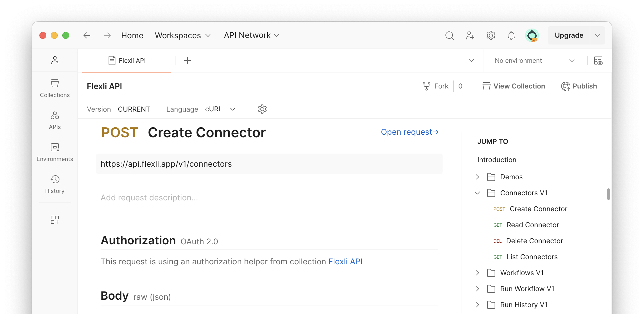
Task: Open the Workspaces dropdown
Action: tap(183, 35)
